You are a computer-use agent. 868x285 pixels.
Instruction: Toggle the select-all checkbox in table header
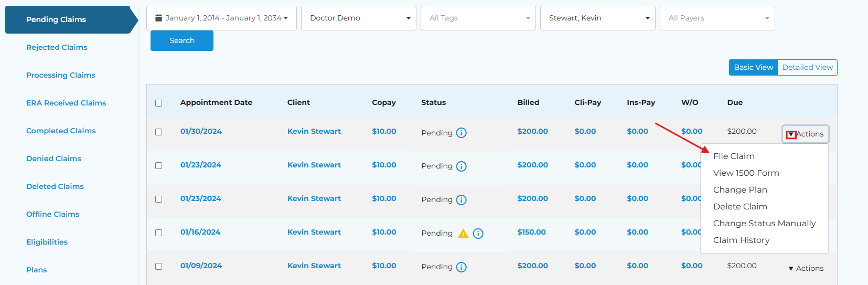(158, 103)
